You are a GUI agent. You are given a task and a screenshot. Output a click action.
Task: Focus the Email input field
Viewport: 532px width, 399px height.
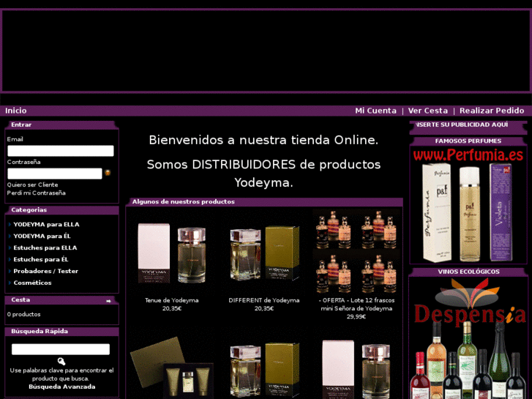coord(61,151)
